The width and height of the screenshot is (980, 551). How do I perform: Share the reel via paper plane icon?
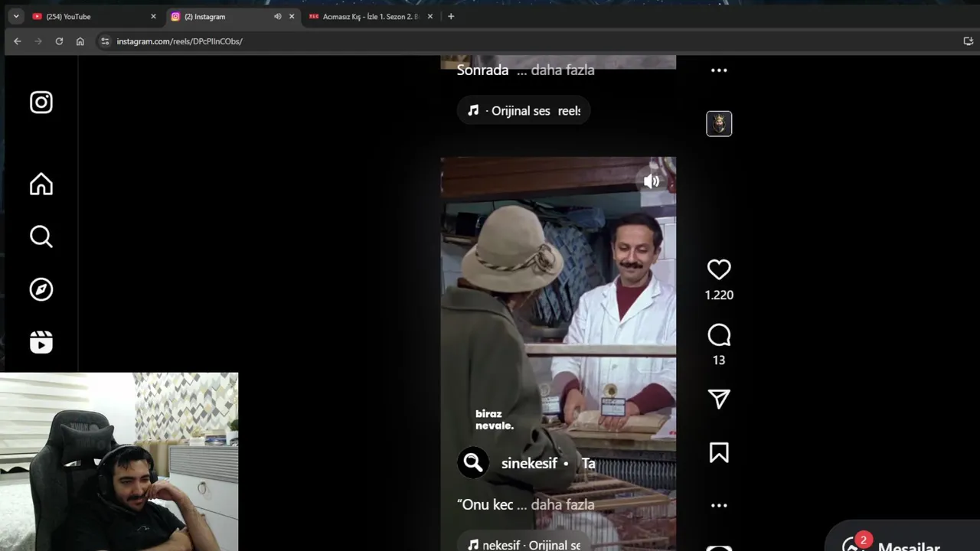pyautogui.click(x=719, y=399)
